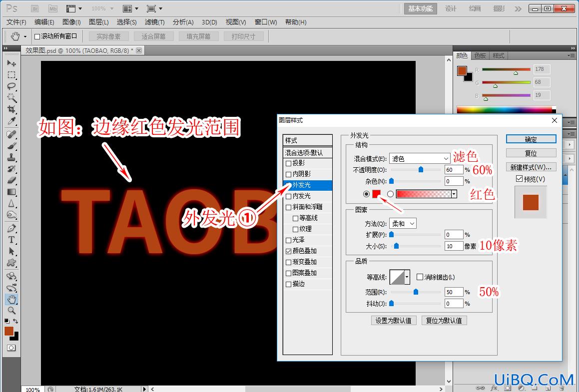Click the red glow color swatch
Viewport: 579px width, 392px height.
[376, 194]
